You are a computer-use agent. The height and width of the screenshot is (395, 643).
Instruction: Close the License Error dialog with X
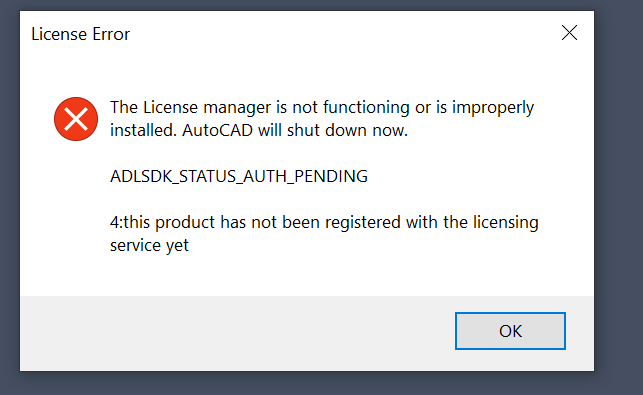click(x=569, y=33)
